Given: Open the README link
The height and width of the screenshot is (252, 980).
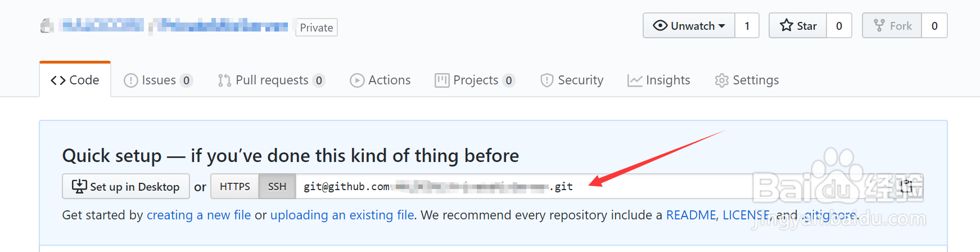Looking at the screenshot, I should (x=691, y=215).
